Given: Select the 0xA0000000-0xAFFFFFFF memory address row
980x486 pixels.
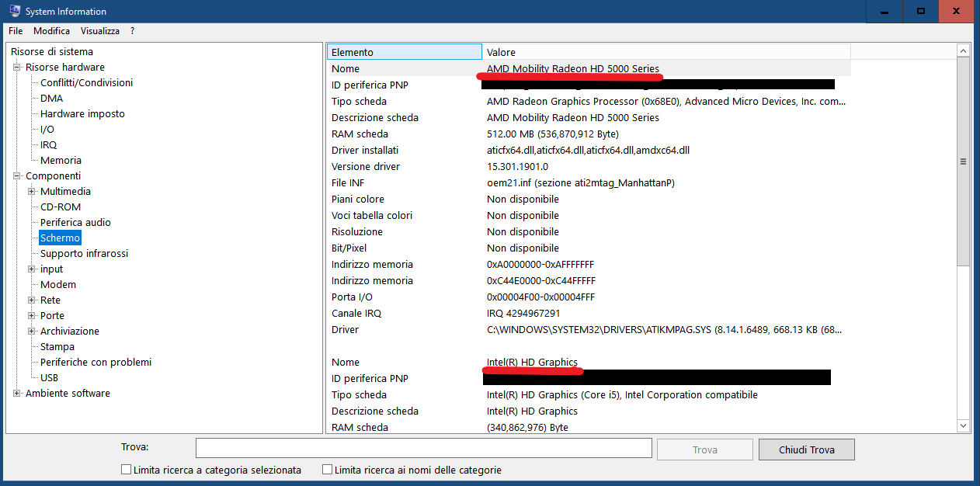Looking at the screenshot, I should point(589,264).
